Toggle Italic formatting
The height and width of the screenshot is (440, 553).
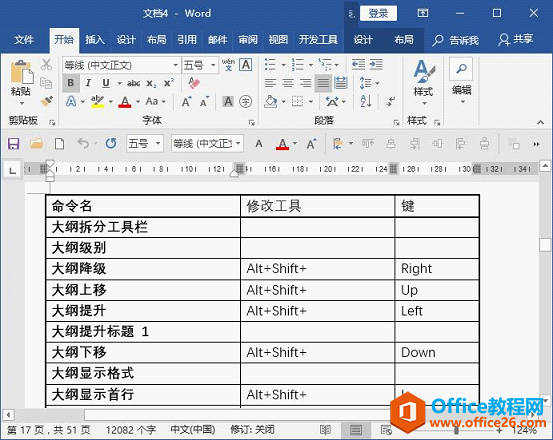pos(88,83)
